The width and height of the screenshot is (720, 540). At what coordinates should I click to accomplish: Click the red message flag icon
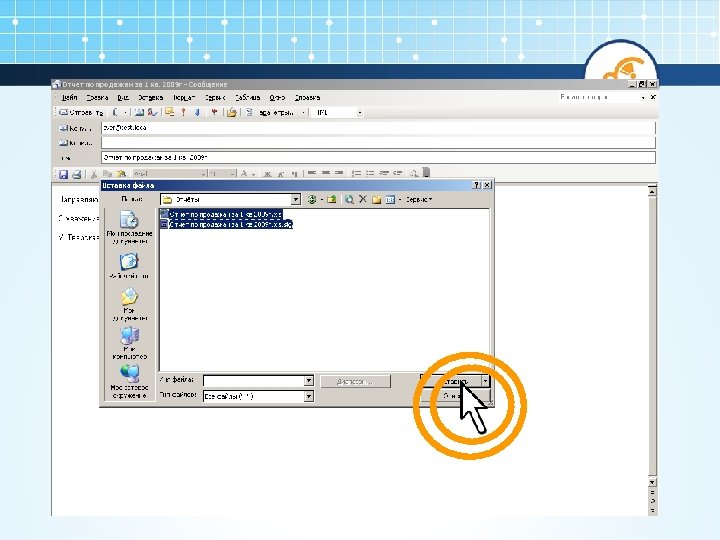(214, 112)
